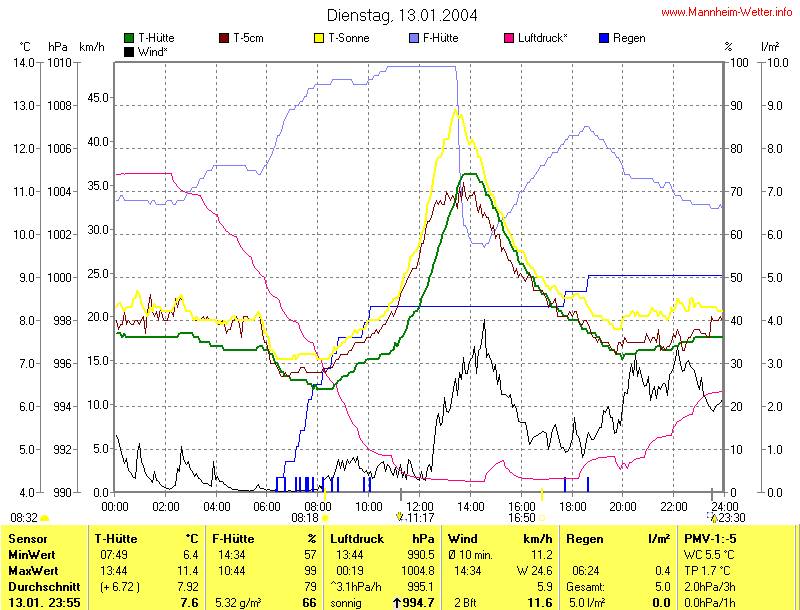Click the light blue F-Hütte legend swatch

[414, 38]
